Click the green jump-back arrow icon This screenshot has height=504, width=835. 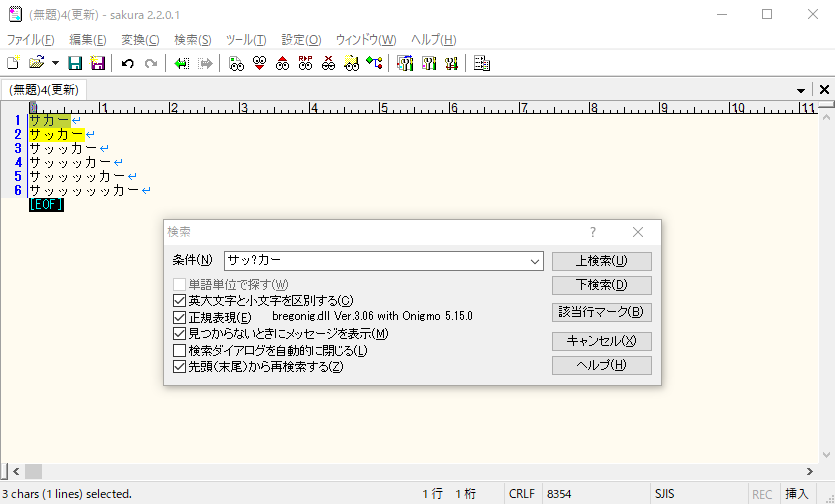pos(181,63)
